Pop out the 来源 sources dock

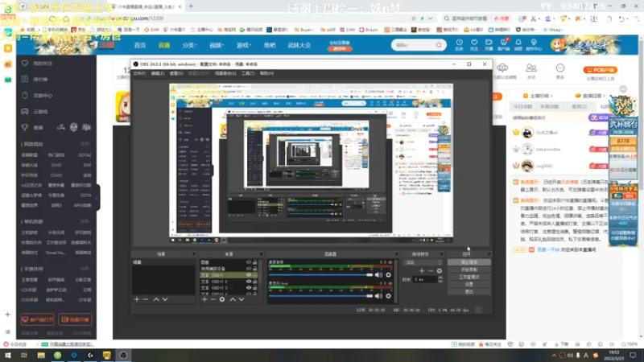point(261,254)
